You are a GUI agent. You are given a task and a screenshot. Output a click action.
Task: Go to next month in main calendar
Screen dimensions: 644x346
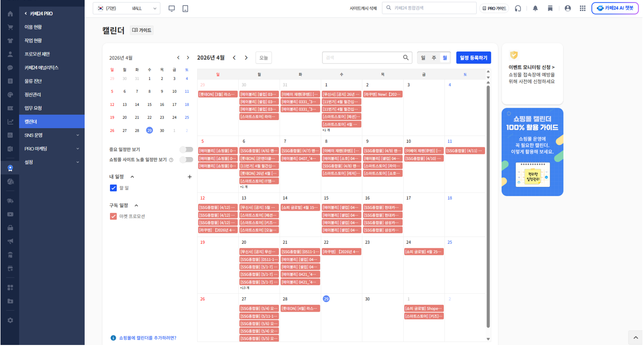pyautogui.click(x=246, y=58)
